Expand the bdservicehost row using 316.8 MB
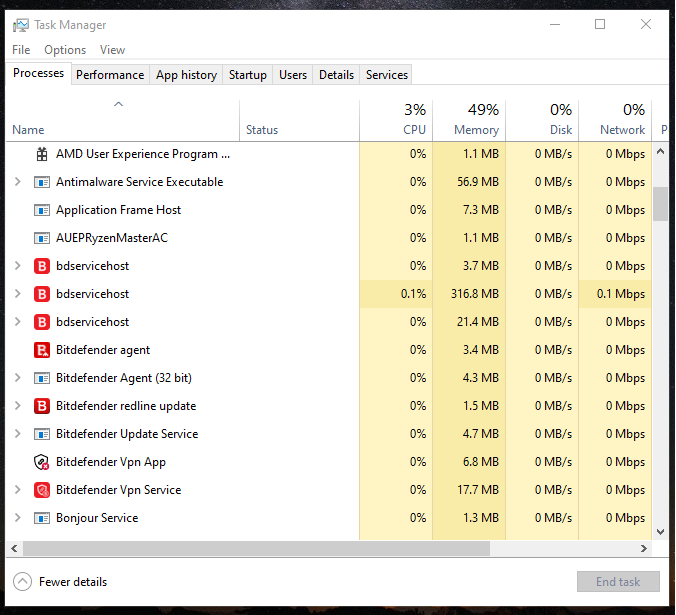 coord(17,294)
